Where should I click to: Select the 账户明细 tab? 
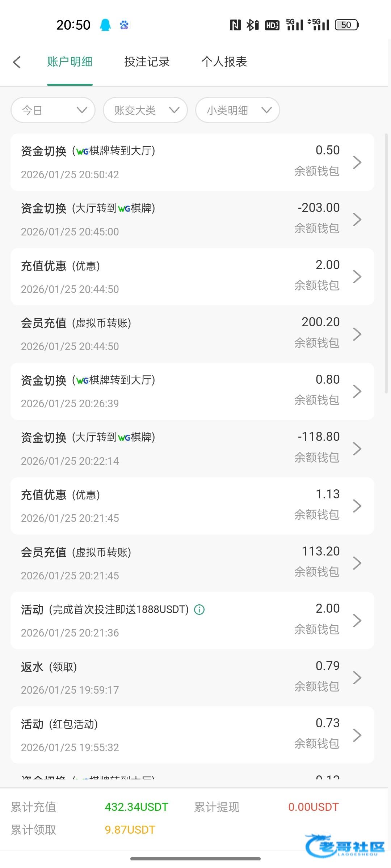[x=70, y=62]
